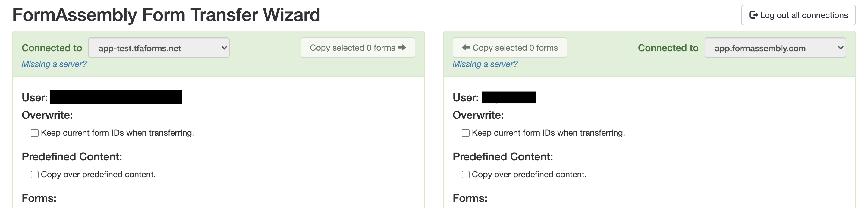This screenshot has width=868, height=208.
Task: Check Copy over predefined content in right panel
Action: tap(465, 174)
